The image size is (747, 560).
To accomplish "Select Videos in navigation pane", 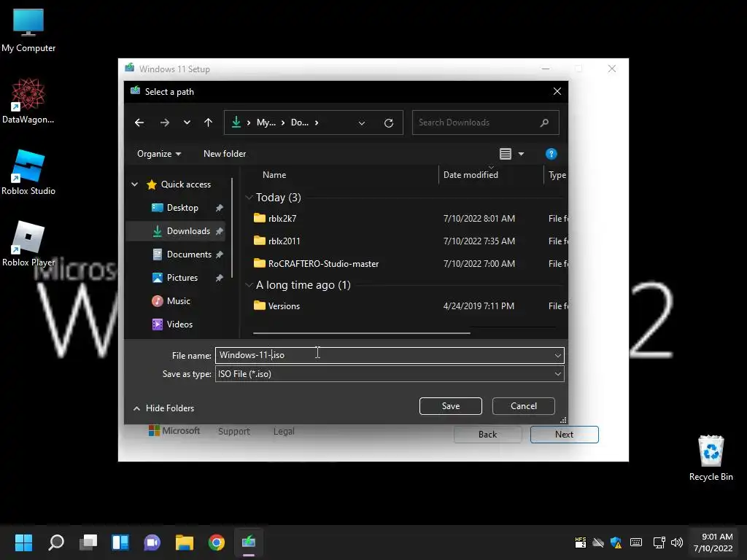I will 179,324.
